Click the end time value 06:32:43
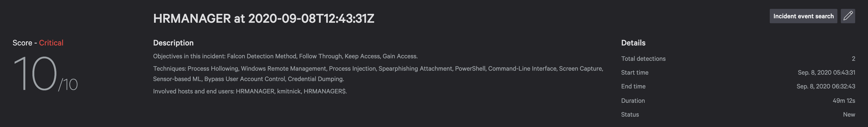The height and width of the screenshot is (127, 868). [826, 86]
